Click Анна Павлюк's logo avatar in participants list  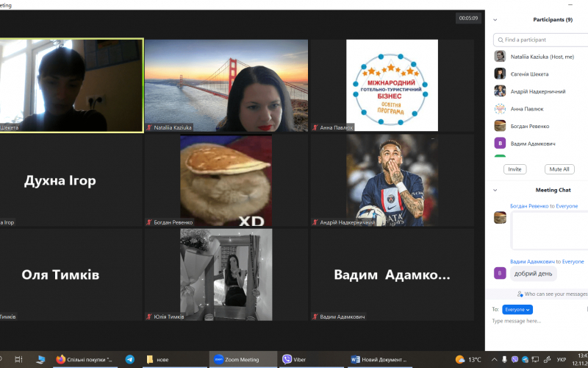point(500,108)
